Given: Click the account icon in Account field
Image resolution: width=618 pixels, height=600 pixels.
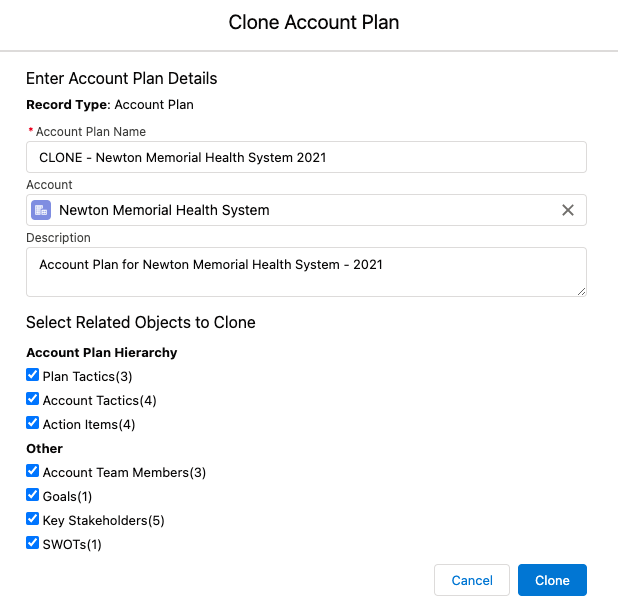Looking at the screenshot, I should pos(41,210).
